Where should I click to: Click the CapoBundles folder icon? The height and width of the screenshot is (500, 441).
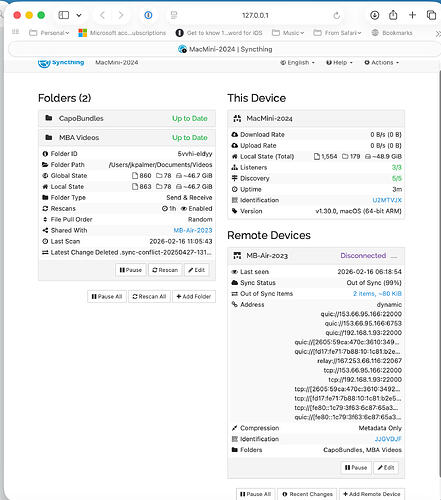coord(49,118)
